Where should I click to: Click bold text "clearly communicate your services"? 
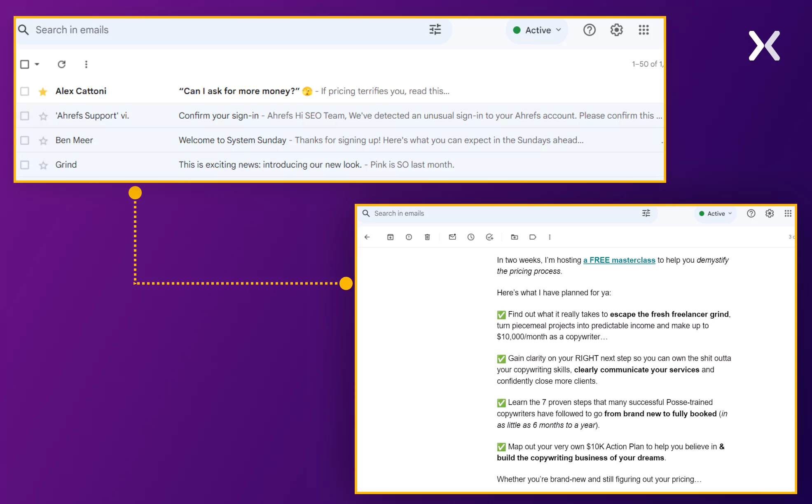(x=636, y=370)
